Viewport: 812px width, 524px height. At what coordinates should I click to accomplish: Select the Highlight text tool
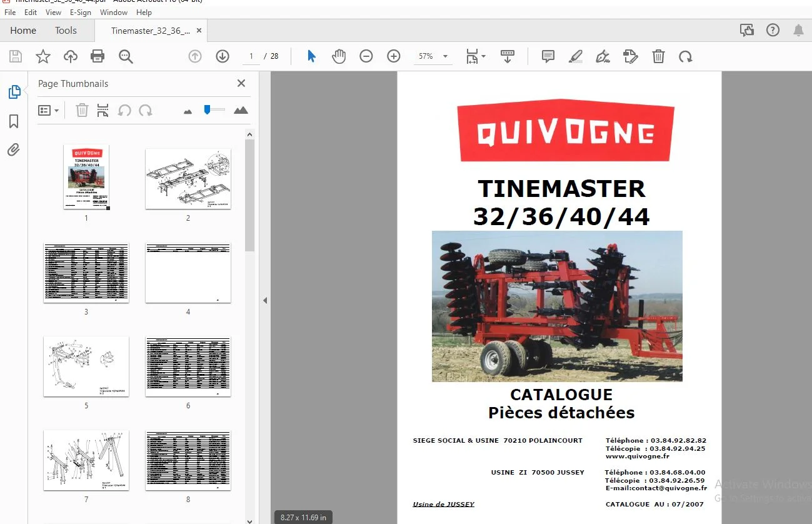click(576, 57)
